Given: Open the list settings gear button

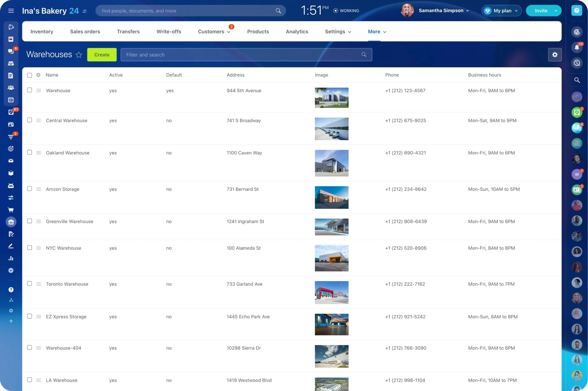Looking at the screenshot, I should pyautogui.click(x=555, y=55).
